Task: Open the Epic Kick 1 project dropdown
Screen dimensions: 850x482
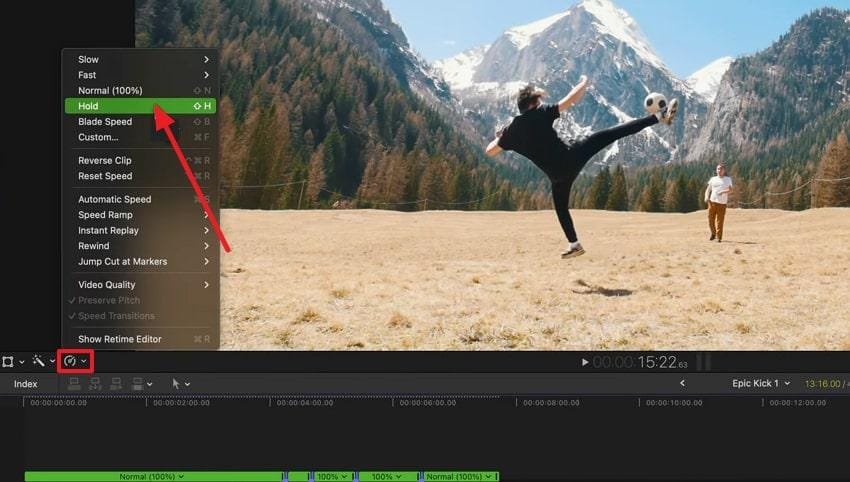Action: click(x=761, y=383)
